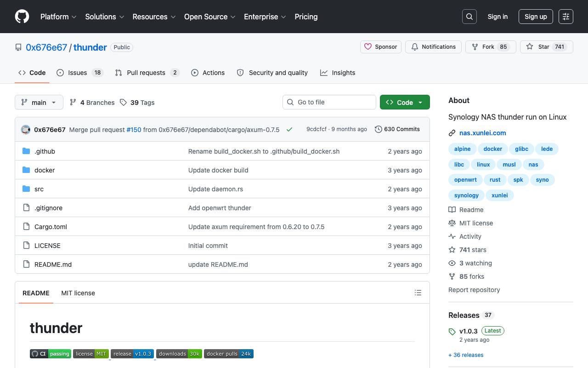Image resolution: width=588 pixels, height=368 pixels.
Task: Open the Security and quality tab
Action: tap(272, 73)
